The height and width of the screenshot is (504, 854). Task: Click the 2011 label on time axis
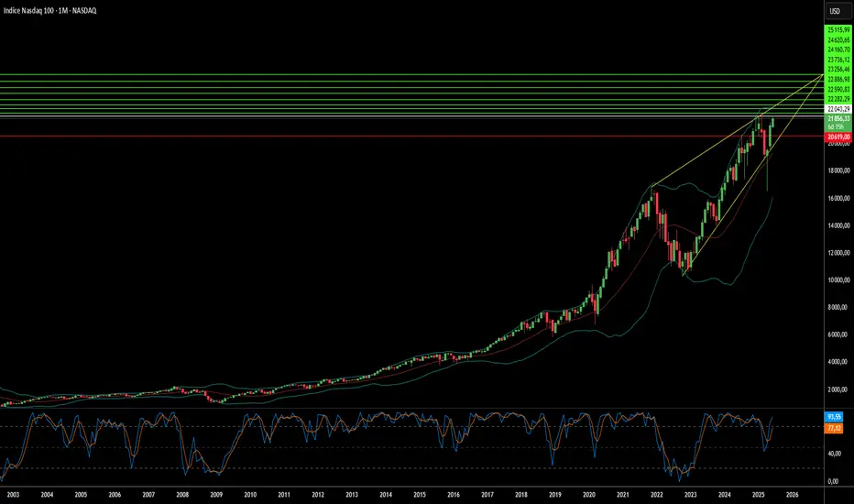click(x=284, y=495)
